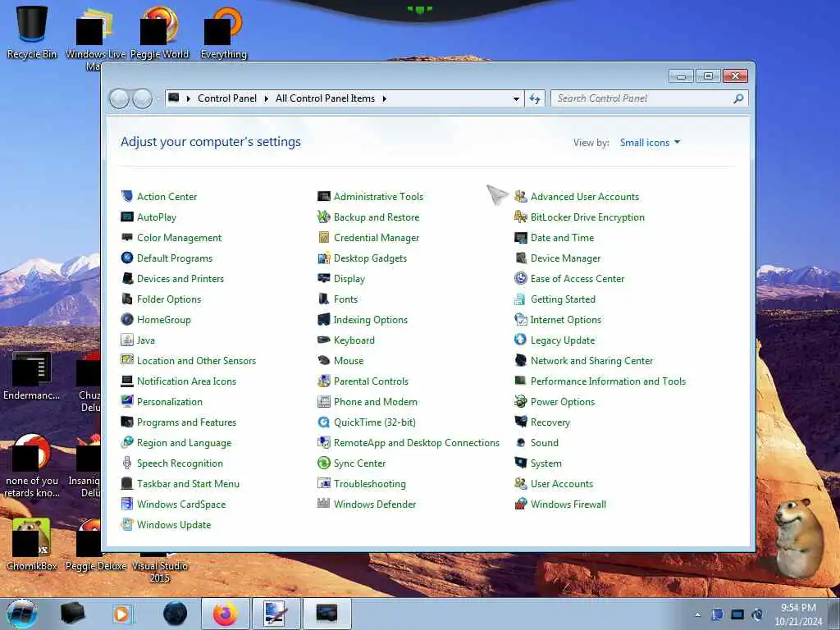Select the Devices and Printers icon
The height and width of the screenshot is (630, 840).
tap(127, 279)
